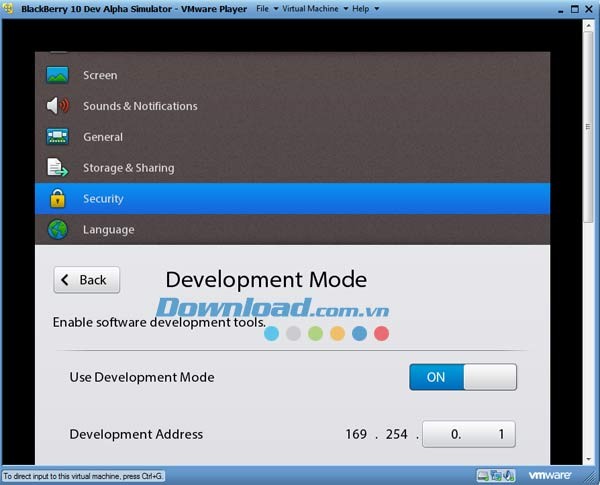Click the vmware logo link
This screenshot has height=485, width=600.
[x=549, y=475]
